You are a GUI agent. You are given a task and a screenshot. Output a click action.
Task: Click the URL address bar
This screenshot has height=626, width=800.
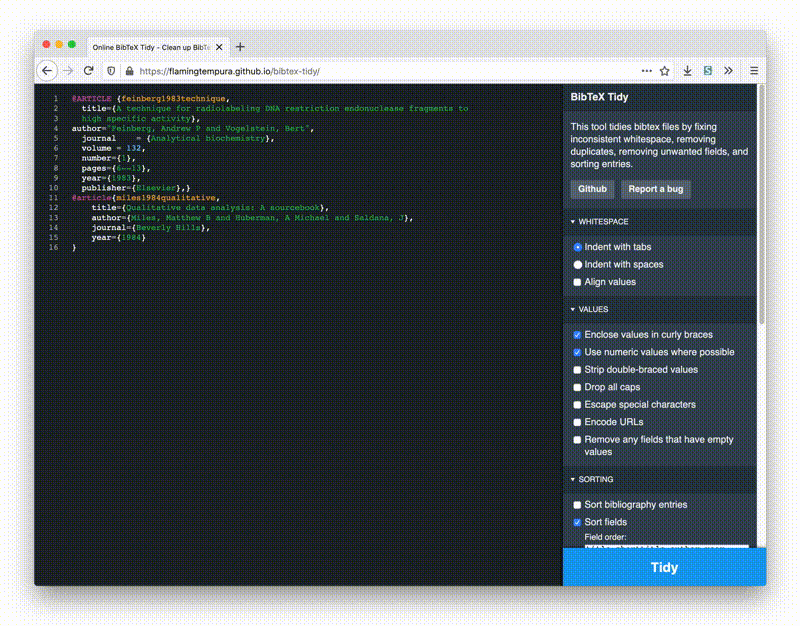(x=378, y=71)
